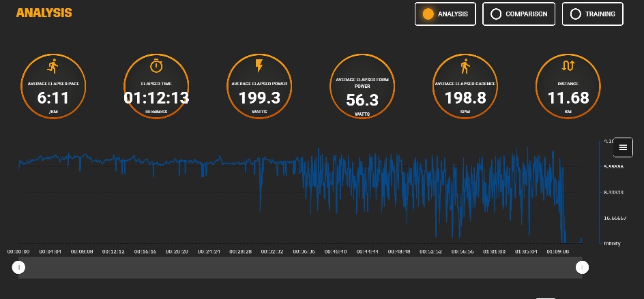Click the 6:11 average pace value
Viewport: 644px width, 299px height.
[53, 98]
